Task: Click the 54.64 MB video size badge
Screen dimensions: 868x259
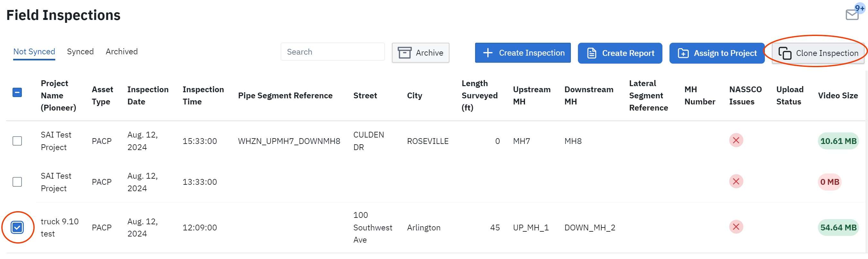Action: (x=838, y=228)
